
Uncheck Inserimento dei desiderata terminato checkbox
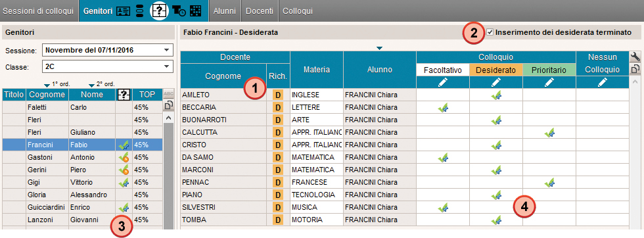tap(490, 32)
